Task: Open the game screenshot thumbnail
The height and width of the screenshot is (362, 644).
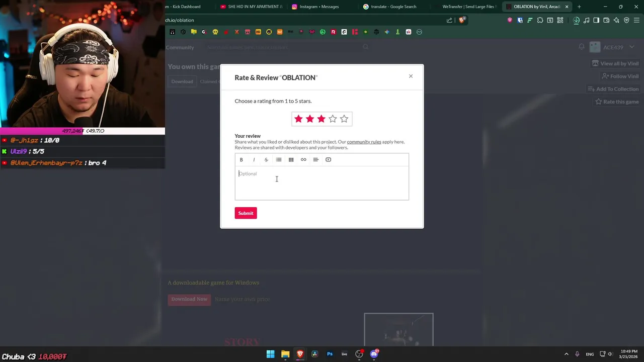Action: [x=398, y=330]
